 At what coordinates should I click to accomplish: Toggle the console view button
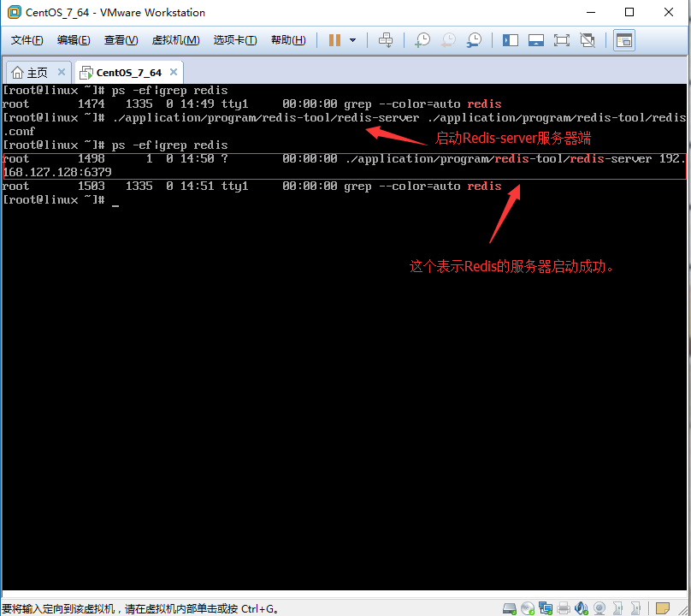click(x=624, y=40)
